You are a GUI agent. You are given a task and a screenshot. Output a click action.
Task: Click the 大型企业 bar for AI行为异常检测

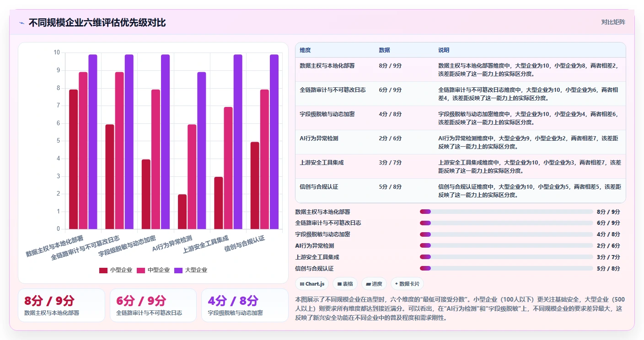(202, 150)
